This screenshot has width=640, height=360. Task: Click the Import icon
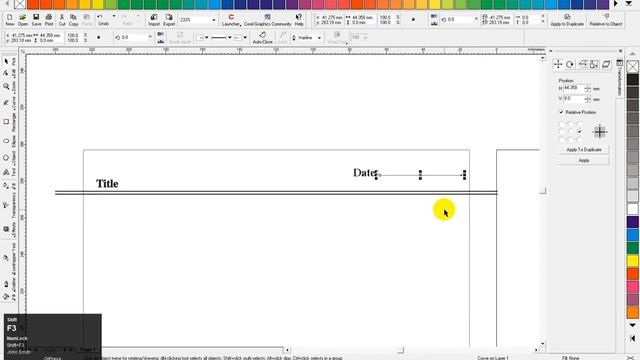pos(154,20)
